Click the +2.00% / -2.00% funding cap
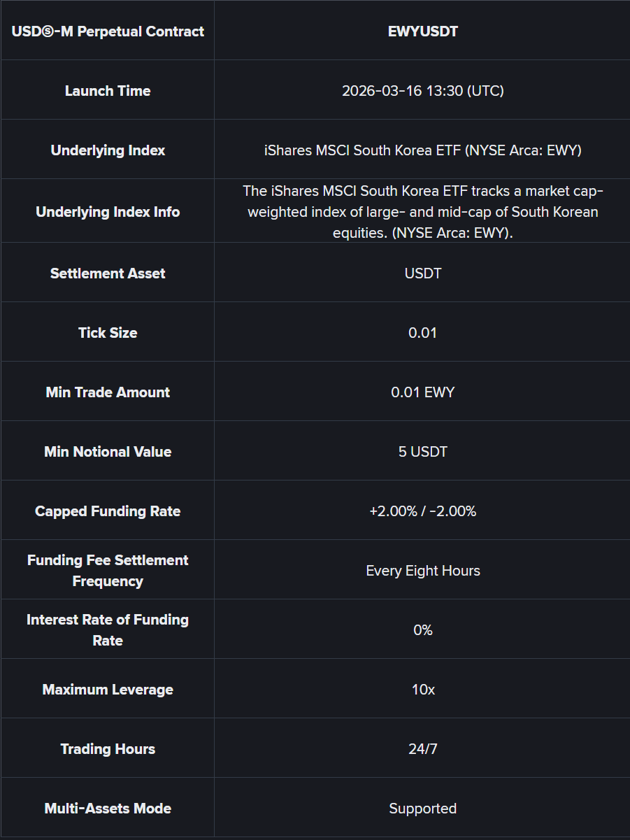The image size is (630, 840). [x=422, y=511]
